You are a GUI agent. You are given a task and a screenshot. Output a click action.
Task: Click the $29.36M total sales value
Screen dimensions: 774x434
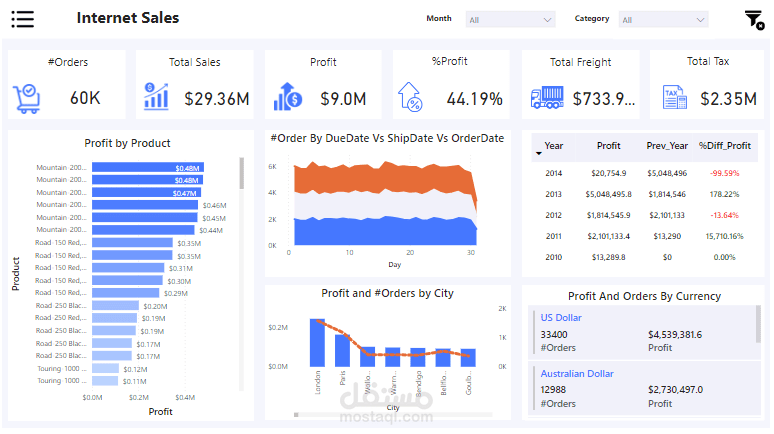point(217,99)
